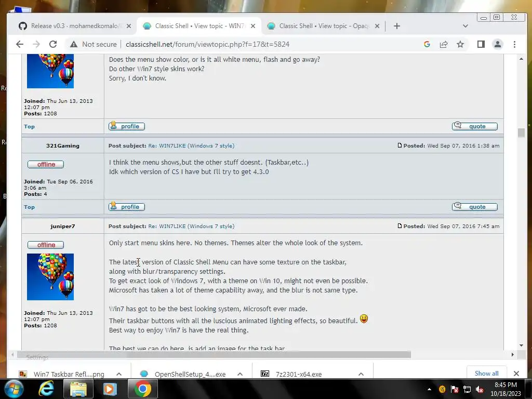
Task: Share this page from the address bar
Action: pos(444,44)
